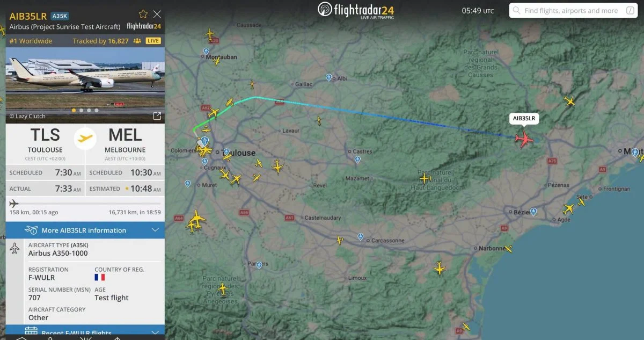Show the fourth aircraft photo dot
Viewport: 644px width, 340px height.
click(x=97, y=110)
